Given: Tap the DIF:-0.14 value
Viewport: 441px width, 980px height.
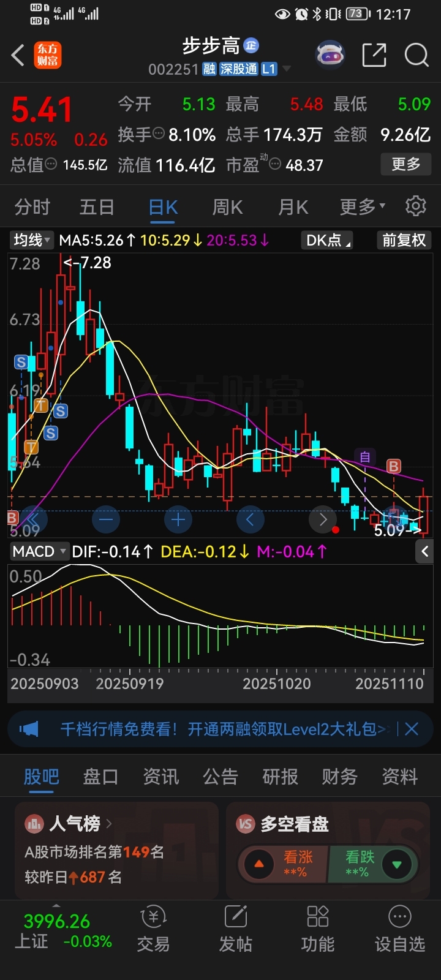Looking at the screenshot, I should point(113,551).
